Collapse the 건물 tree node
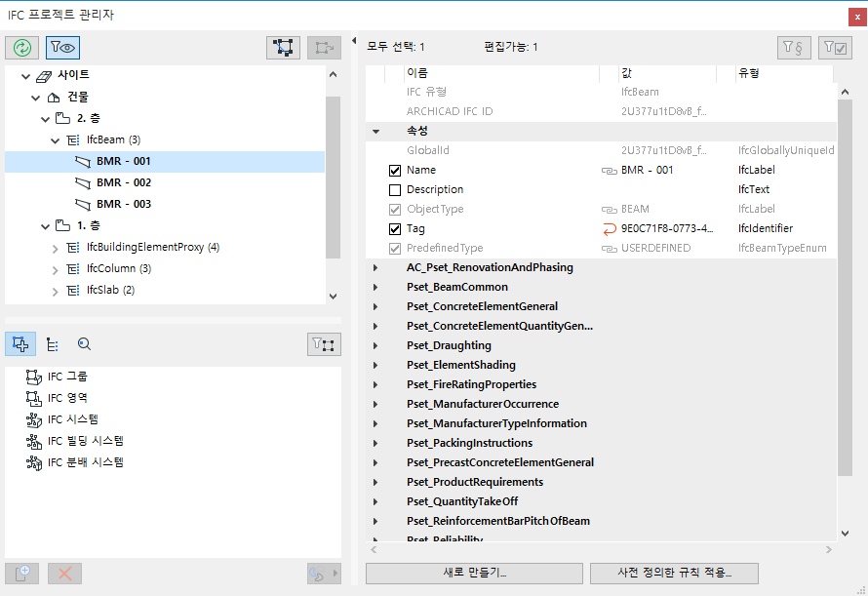 click(x=36, y=99)
